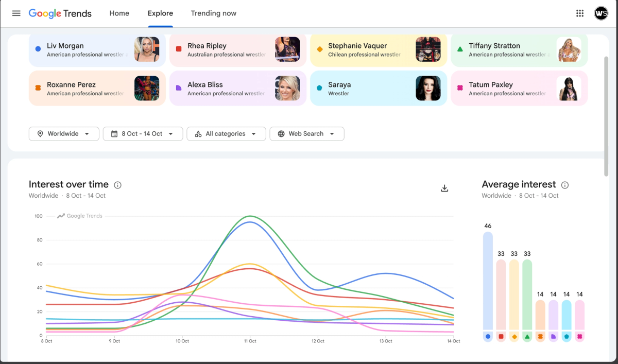Click the orange marker beside Roxanne Perez
Image resolution: width=618 pixels, height=364 pixels.
coord(38,88)
